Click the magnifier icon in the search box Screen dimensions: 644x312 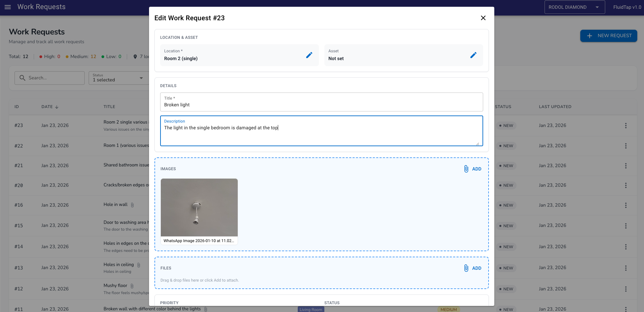(x=22, y=78)
